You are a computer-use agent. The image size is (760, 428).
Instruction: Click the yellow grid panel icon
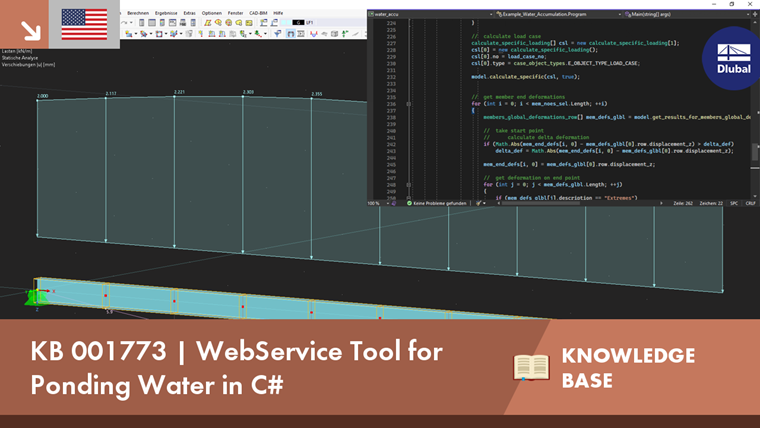(249, 22)
